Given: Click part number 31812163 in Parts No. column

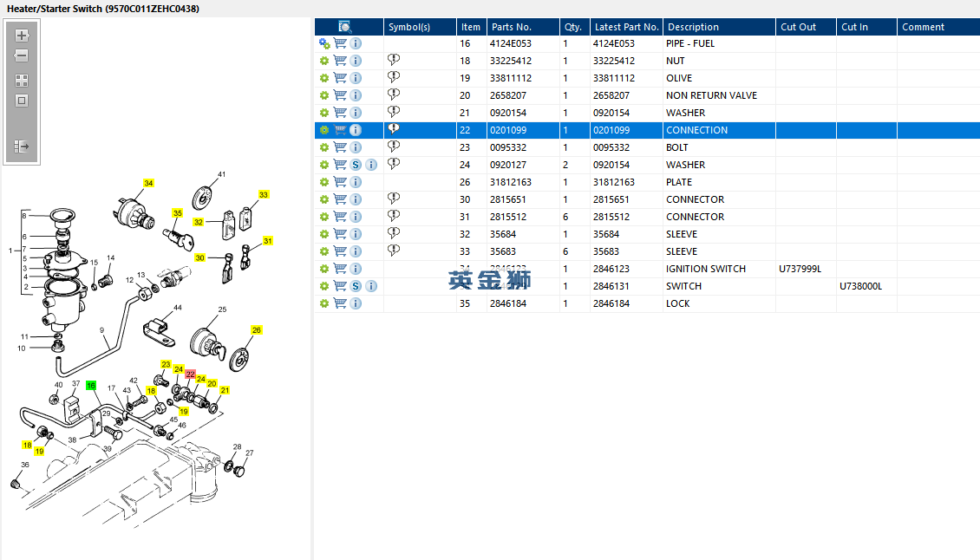Looking at the screenshot, I should coord(511,183).
